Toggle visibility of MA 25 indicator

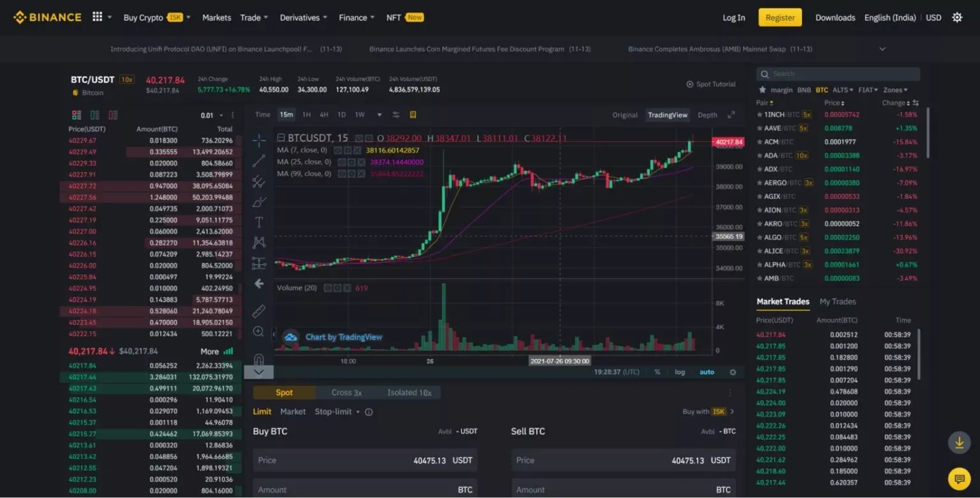[x=341, y=162]
